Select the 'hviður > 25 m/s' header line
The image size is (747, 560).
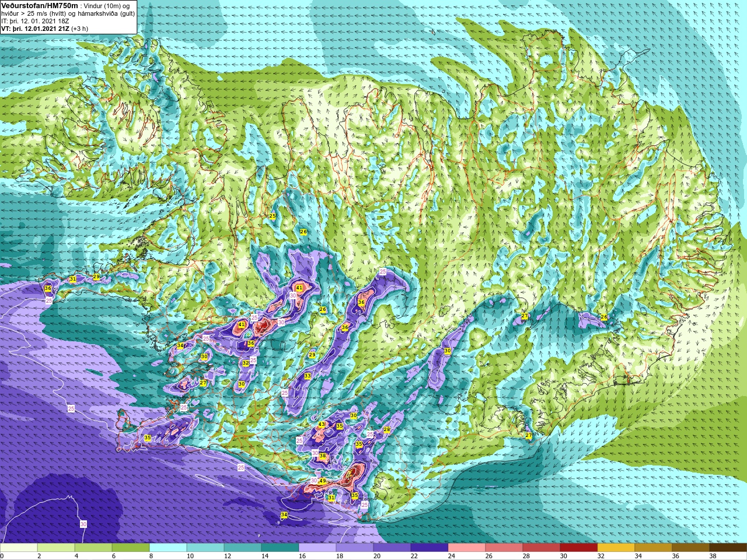tap(68, 13)
